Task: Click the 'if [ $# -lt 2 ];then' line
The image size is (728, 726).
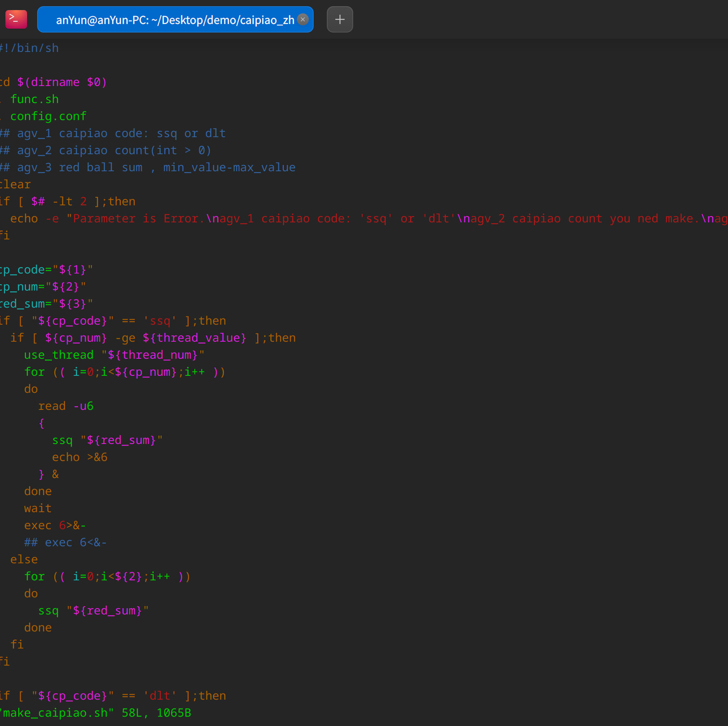Action: (68, 201)
